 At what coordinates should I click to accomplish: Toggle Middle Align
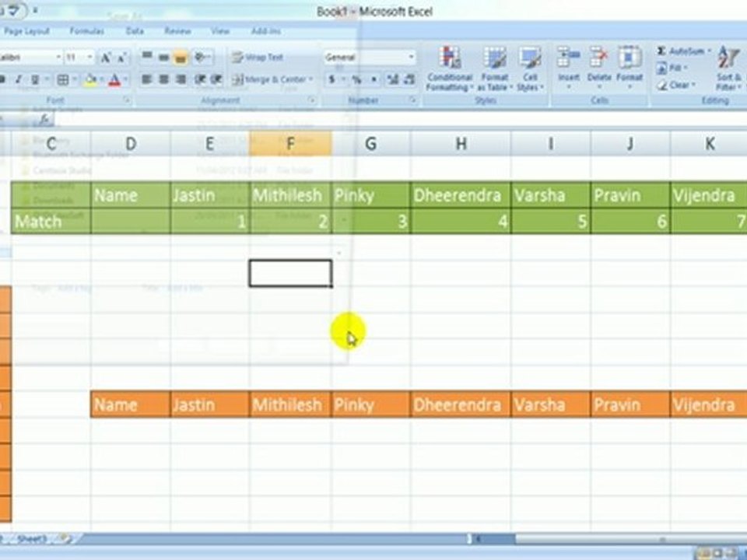coord(163,57)
